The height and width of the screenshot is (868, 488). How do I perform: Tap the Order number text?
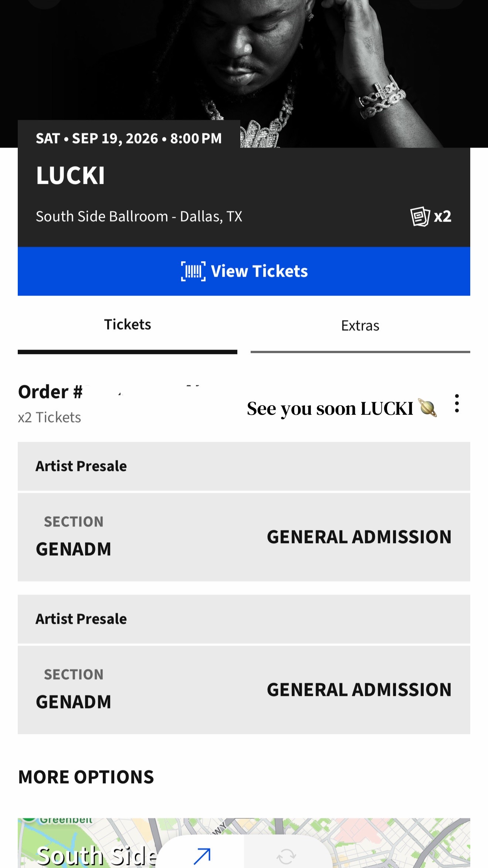tap(51, 392)
